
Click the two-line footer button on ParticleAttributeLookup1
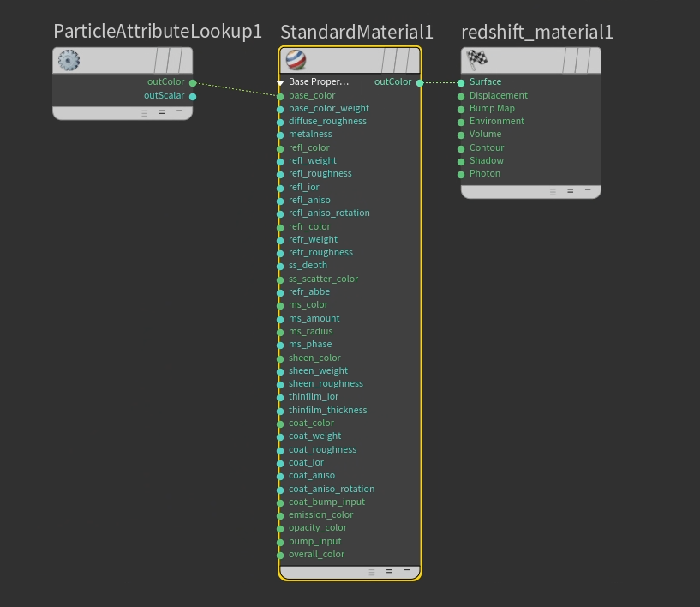(162, 112)
